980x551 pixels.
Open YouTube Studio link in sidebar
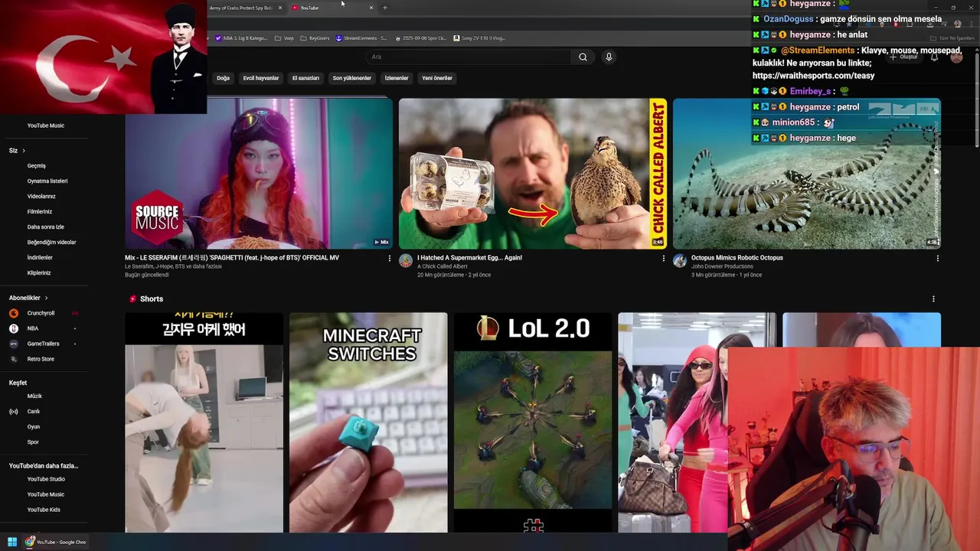coord(46,479)
